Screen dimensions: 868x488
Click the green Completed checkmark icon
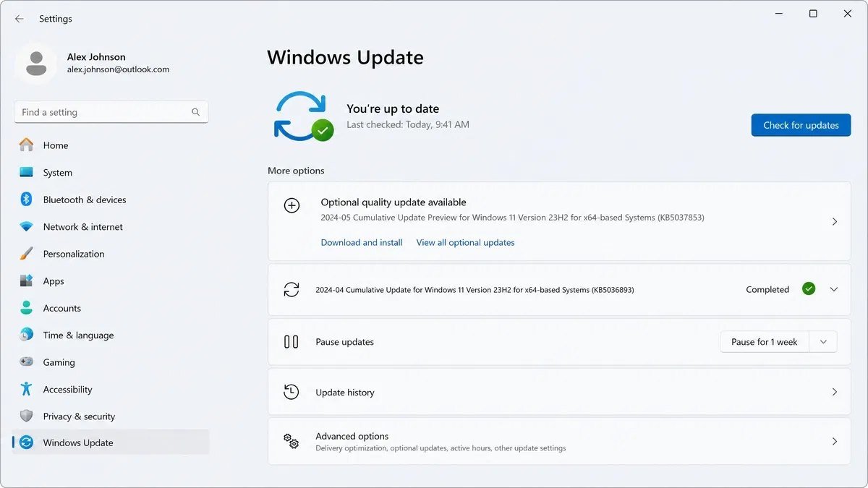pos(809,289)
